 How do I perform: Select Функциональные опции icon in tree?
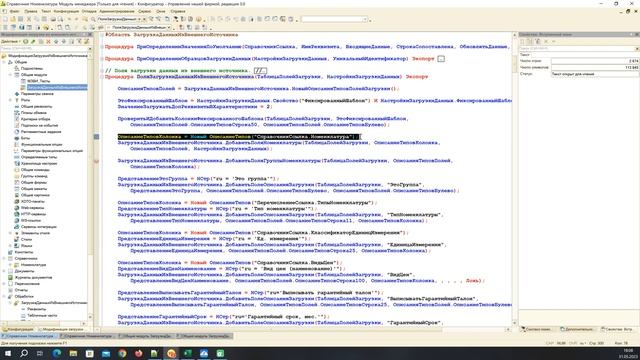coord(17,144)
